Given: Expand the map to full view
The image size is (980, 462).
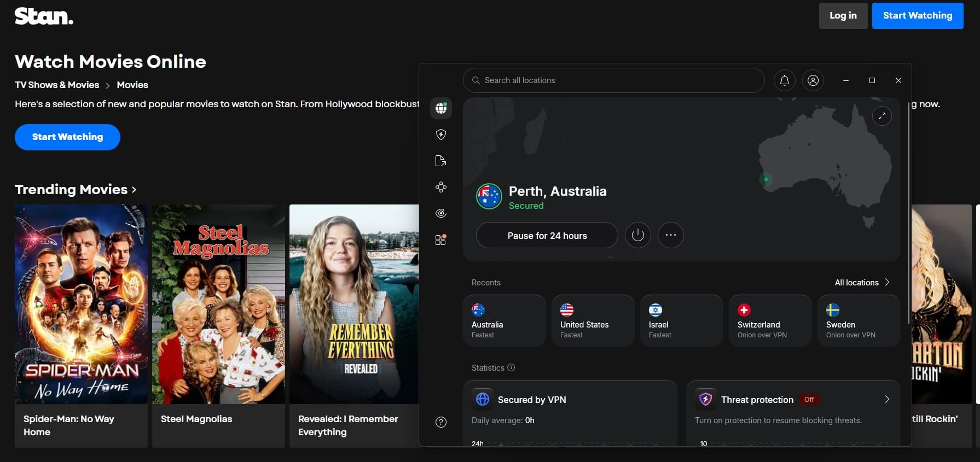Looking at the screenshot, I should (882, 116).
